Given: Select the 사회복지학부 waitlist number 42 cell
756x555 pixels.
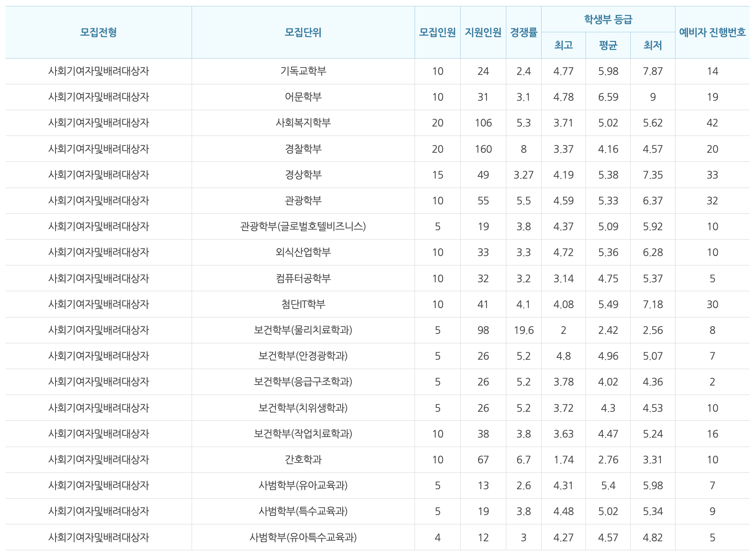Looking at the screenshot, I should [x=712, y=123].
